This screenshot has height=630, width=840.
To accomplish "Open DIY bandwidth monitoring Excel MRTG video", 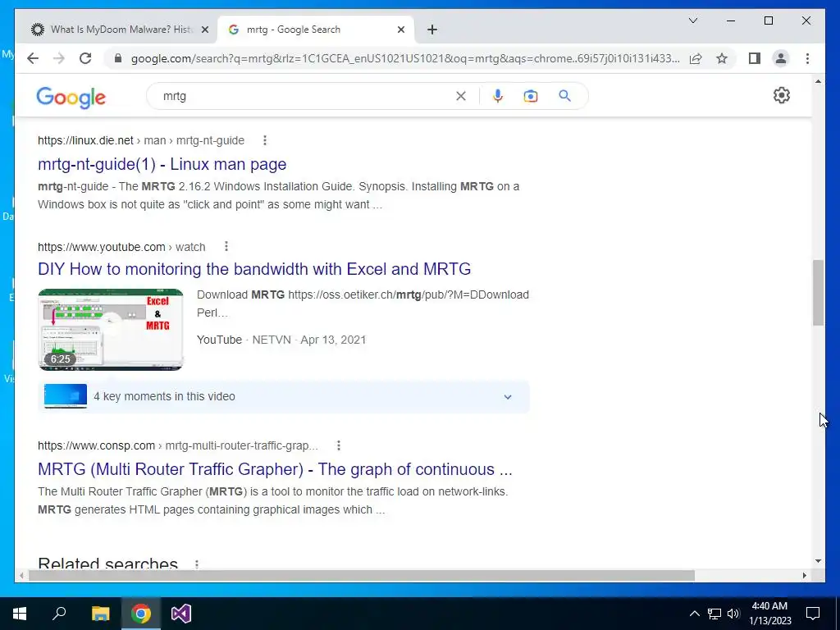I will tap(254, 268).
